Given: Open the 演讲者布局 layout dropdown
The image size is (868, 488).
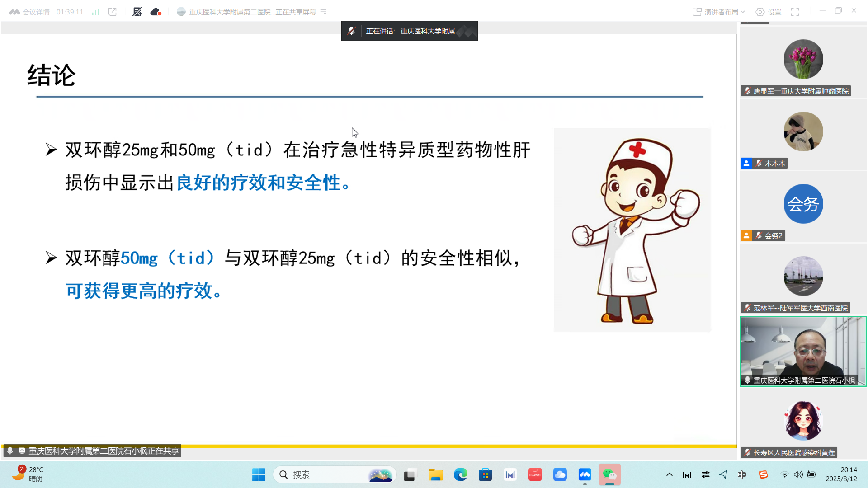Looking at the screenshot, I should pyautogui.click(x=718, y=12).
